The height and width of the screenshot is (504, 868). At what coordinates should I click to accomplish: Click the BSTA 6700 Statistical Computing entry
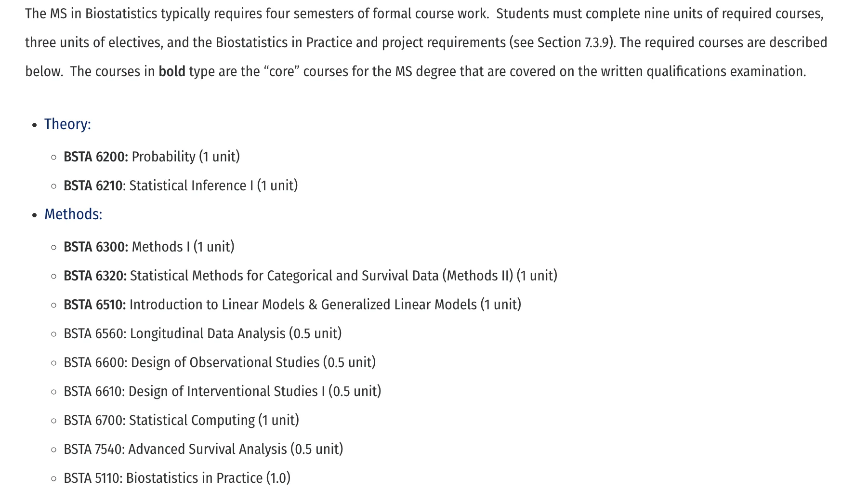181,421
